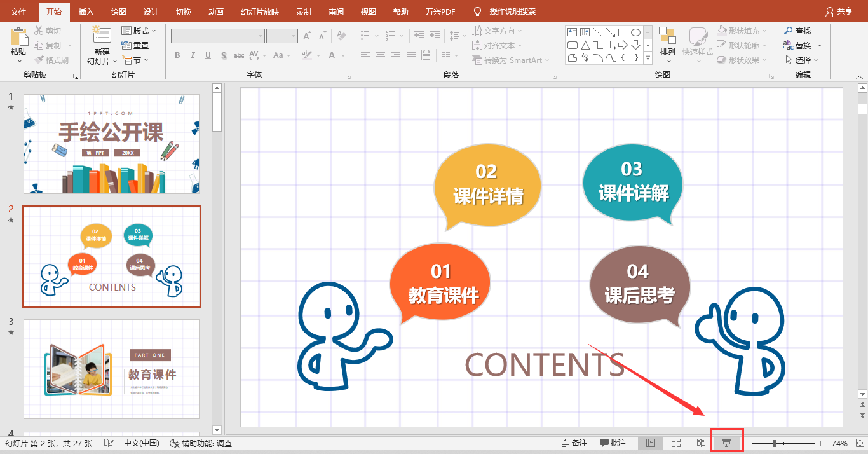868x454 pixels.
Task: Click the zoom slider handle
Action: [x=775, y=443]
